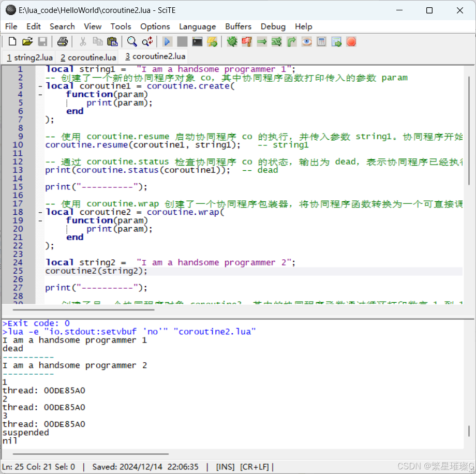Image resolution: width=476 pixels, height=474 pixels.
Task: Open a file using the folder icon
Action: click(x=27, y=41)
